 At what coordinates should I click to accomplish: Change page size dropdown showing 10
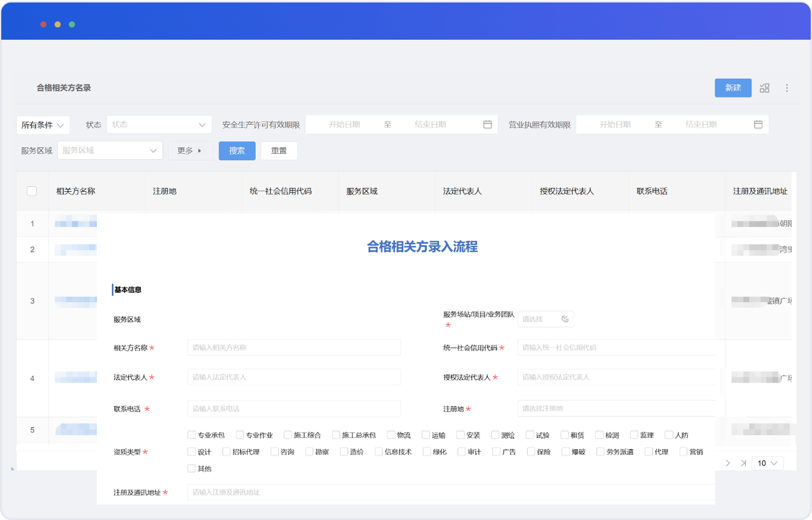(767, 463)
